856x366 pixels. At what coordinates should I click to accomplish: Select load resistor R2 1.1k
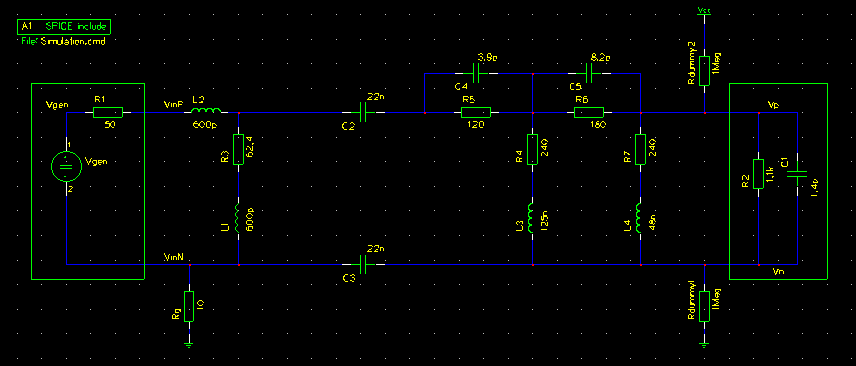(x=758, y=174)
